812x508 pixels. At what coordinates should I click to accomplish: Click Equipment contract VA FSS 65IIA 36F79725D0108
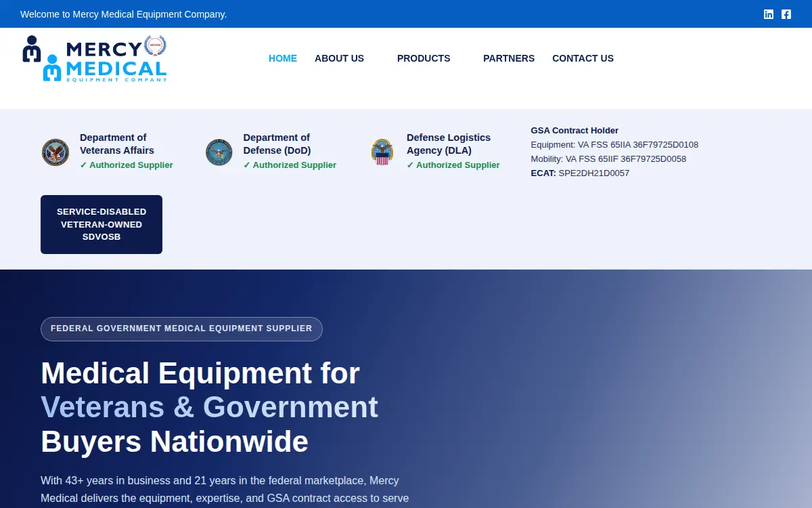pyautogui.click(x=614, y=145)
